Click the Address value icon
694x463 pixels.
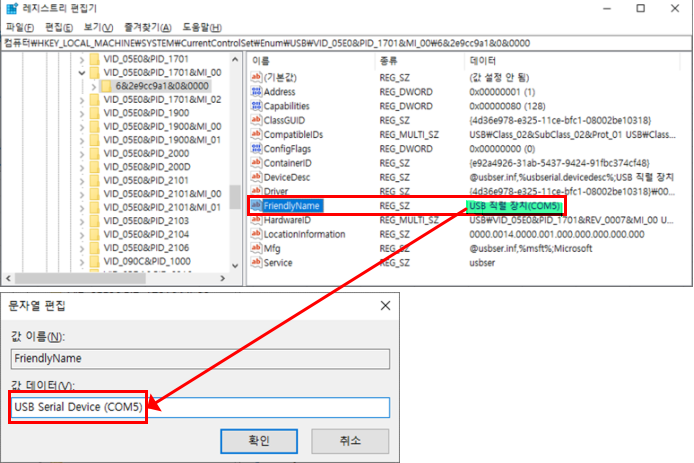[255, 91]
